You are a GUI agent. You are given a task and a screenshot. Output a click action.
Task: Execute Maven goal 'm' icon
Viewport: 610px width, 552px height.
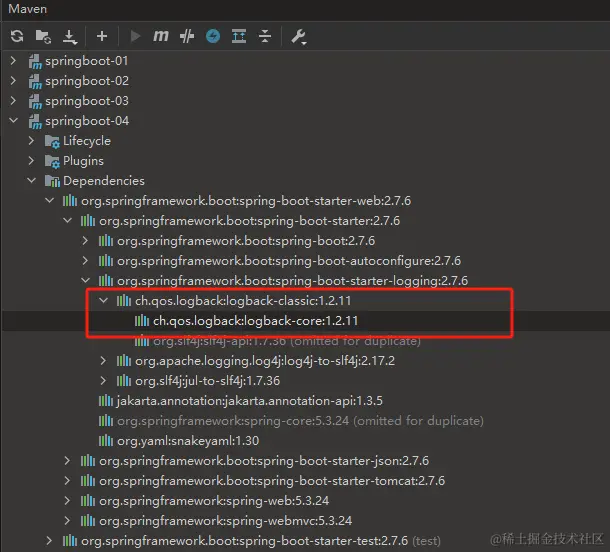click(x=161, y=36)
